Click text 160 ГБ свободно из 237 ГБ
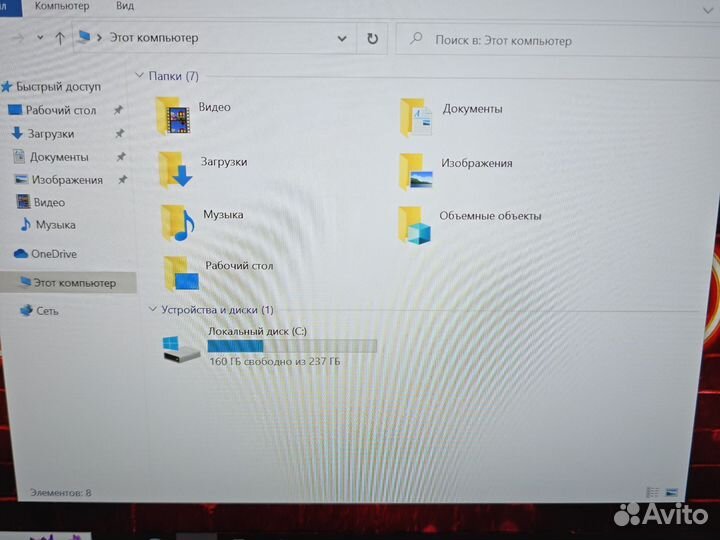 click(x=275, y=361)
